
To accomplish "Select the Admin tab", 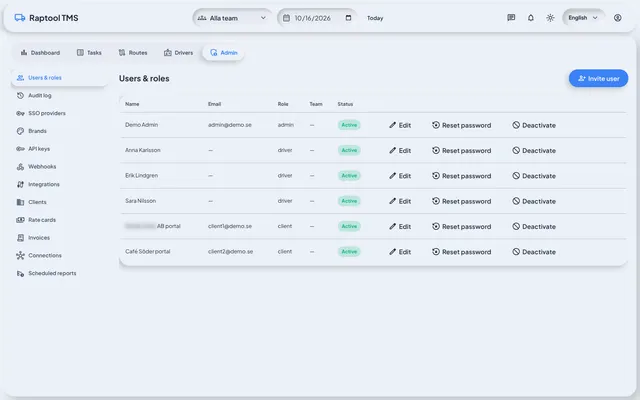I will [x=224, y=53].
